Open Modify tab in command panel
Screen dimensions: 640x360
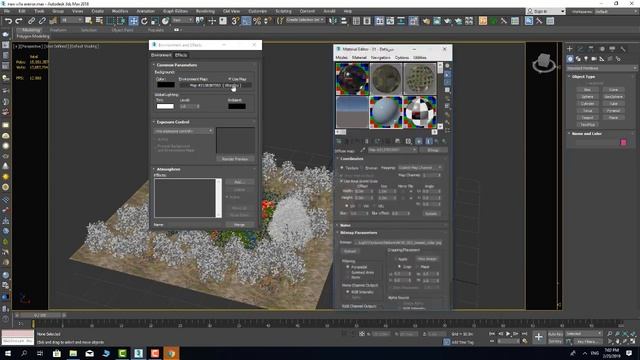click(x=580, y=49)
